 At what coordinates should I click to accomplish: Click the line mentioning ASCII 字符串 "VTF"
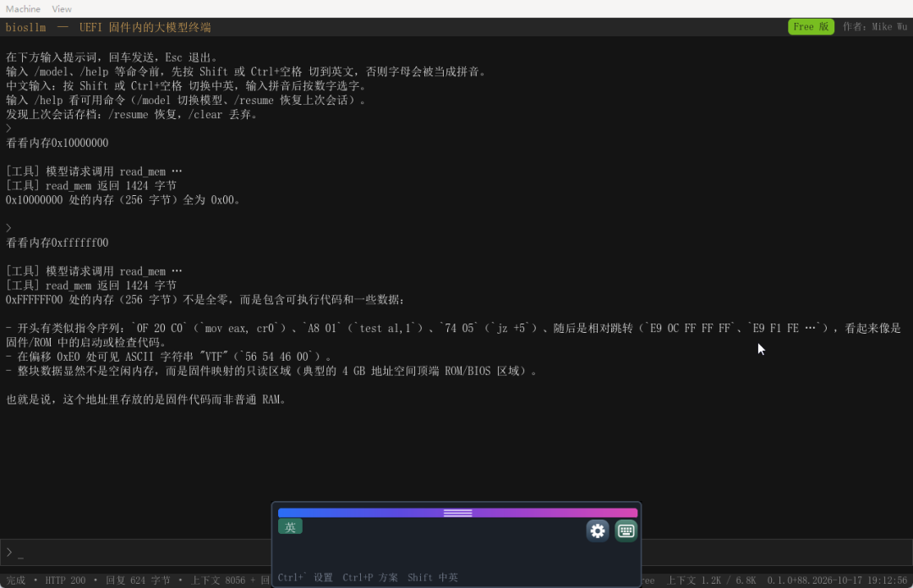(x=169, y=357)
